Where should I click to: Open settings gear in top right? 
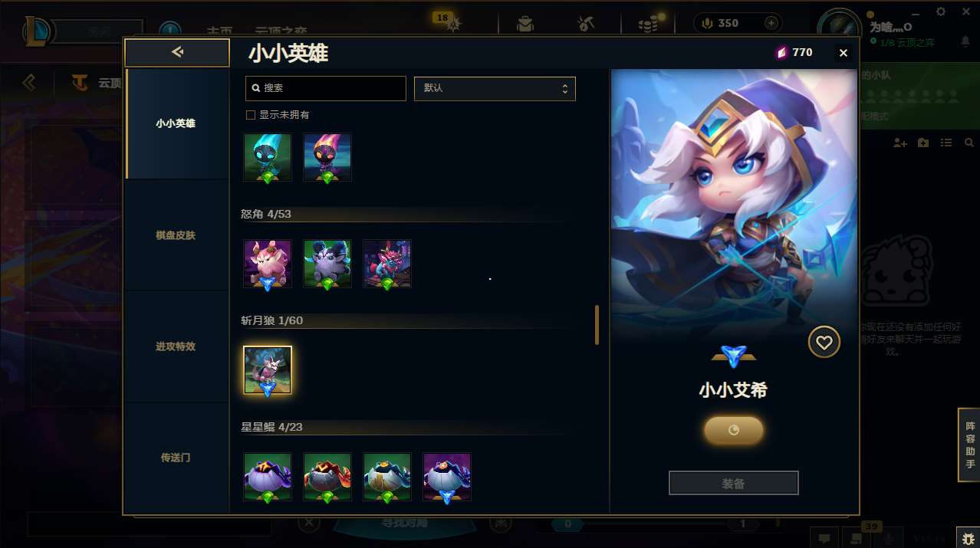point(941,11)
